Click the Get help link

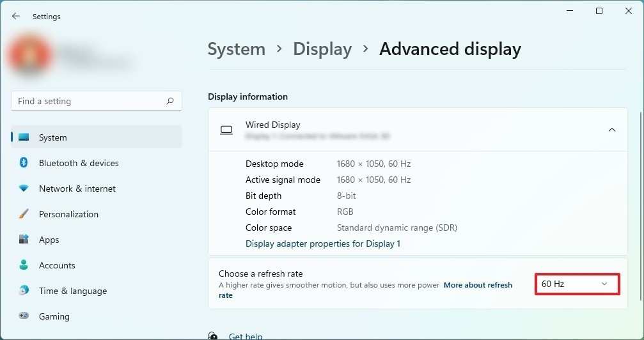(x=245, y=336)
